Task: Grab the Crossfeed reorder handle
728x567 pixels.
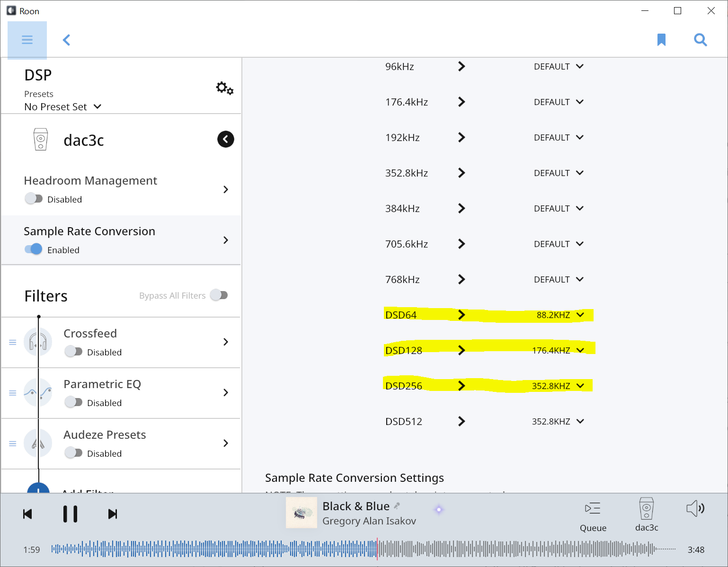Action: tap(13, 342)
